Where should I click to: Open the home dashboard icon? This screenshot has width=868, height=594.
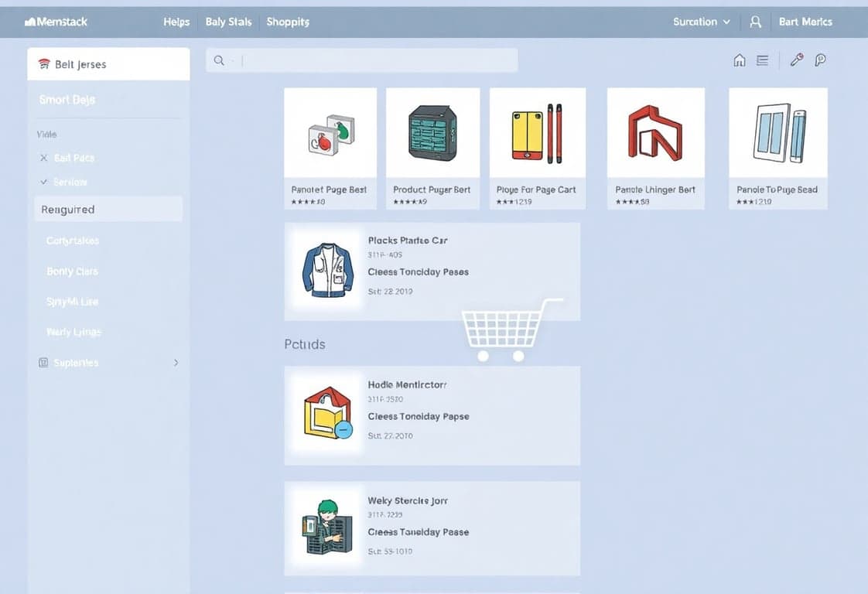741,60
